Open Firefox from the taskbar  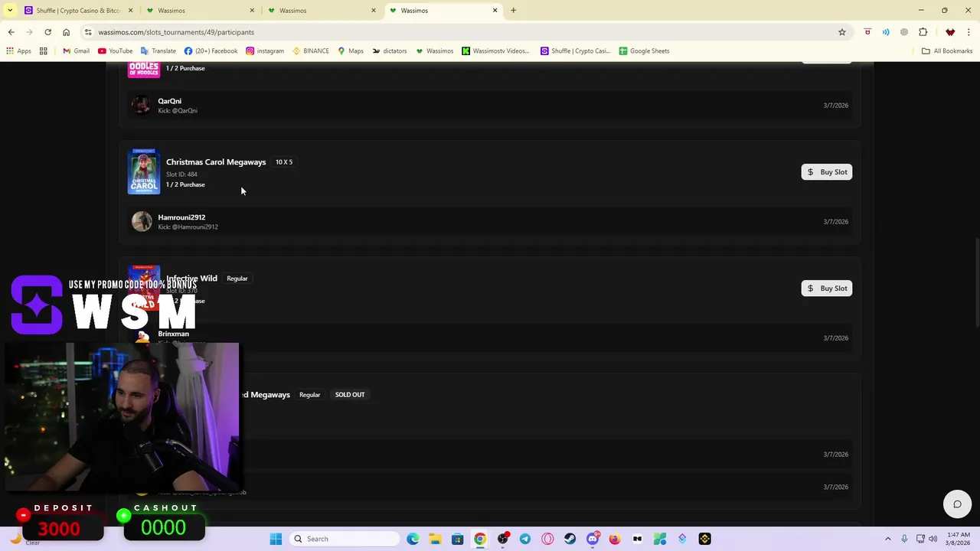[615, 539]
